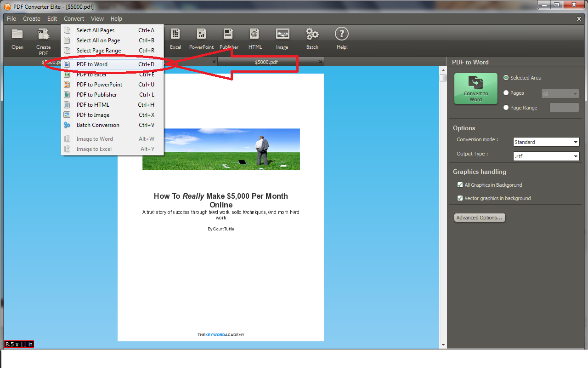Select the Excel conversion icon

(175, 39)
